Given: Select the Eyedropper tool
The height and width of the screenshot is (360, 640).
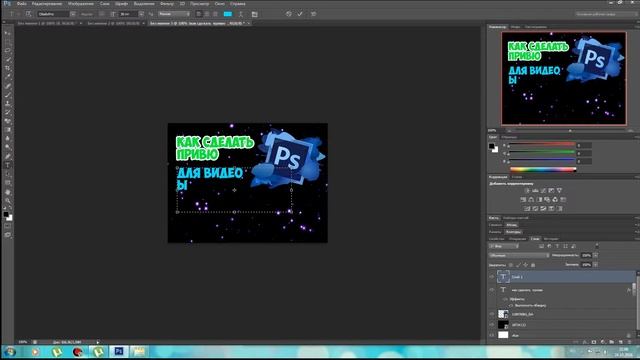Looking at the screenshot, I should point(8,77).
